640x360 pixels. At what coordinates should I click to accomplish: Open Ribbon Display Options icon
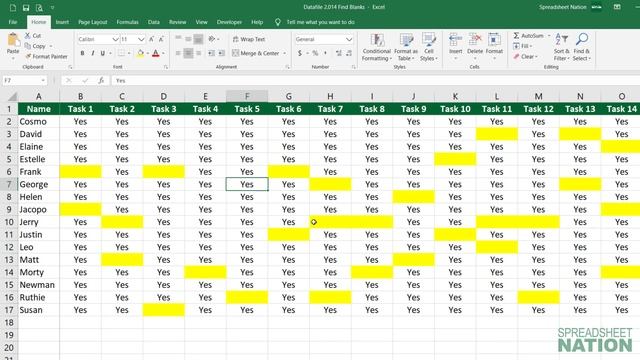[x=617, y=7]
